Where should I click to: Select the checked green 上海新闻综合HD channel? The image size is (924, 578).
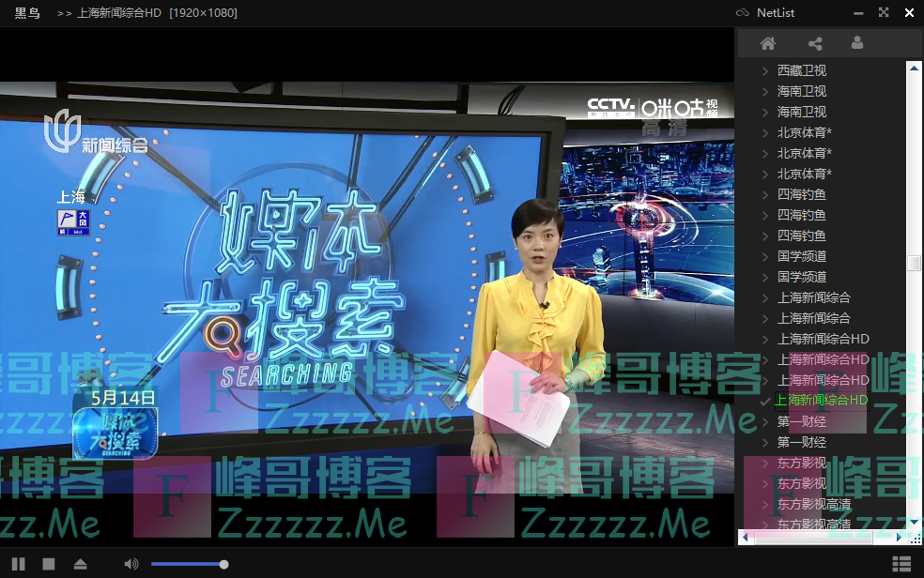click(822, 401)
